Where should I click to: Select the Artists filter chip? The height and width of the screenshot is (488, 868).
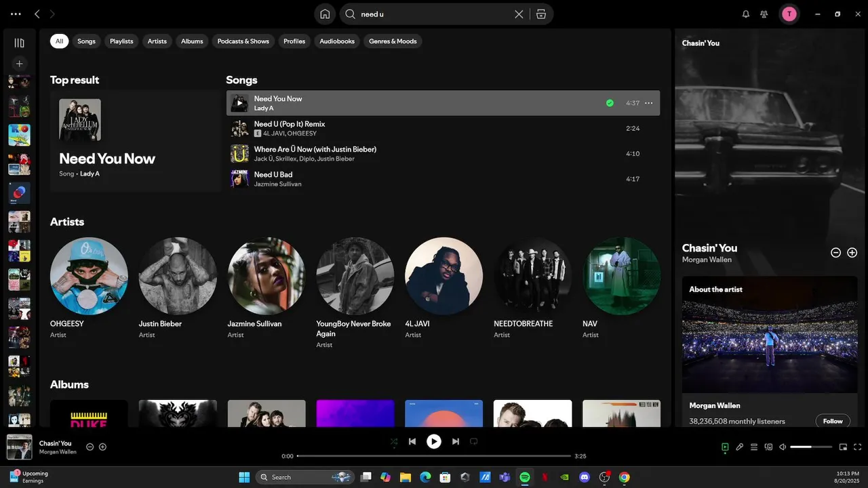click(157, 41)
